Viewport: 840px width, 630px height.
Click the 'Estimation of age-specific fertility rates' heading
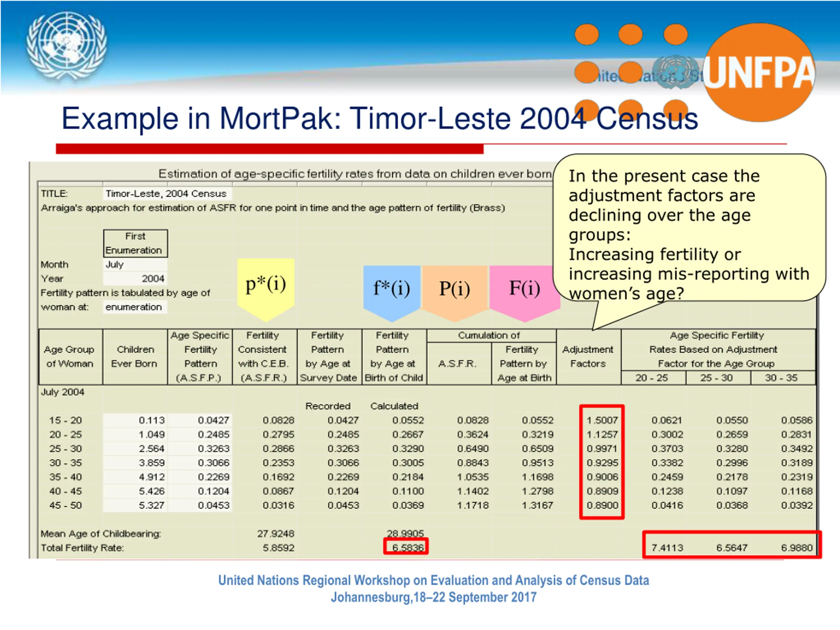pos(355,174)
